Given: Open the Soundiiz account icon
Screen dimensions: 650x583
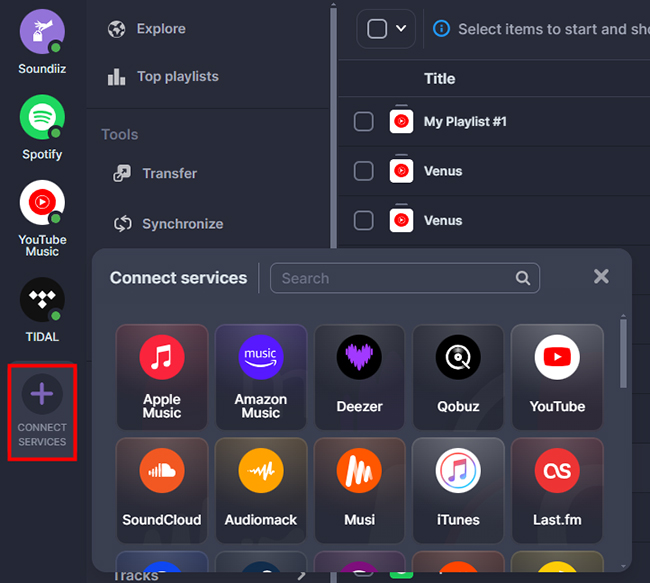Looking at the screenshot, I should [x=42, y=32].
